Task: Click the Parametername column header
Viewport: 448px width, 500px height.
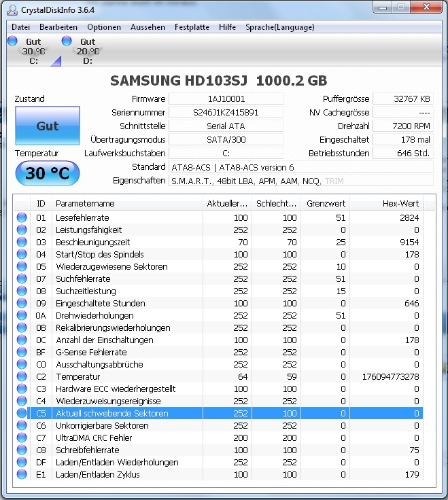Action: [127, 203]
